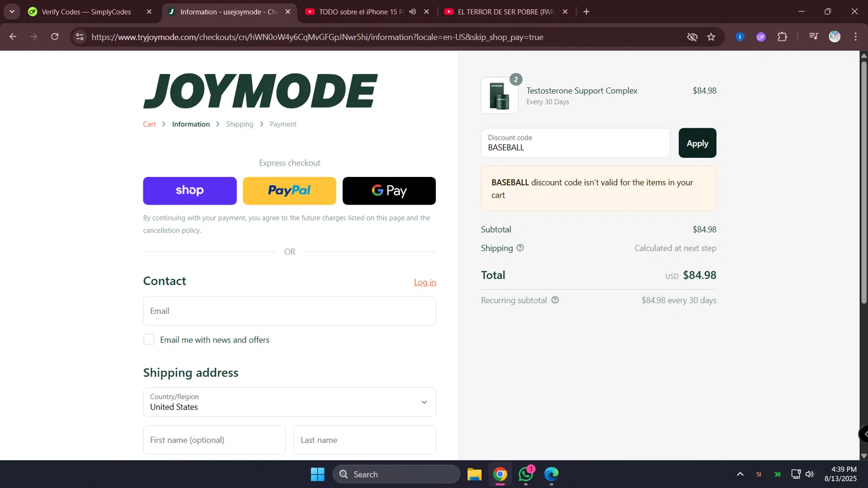Reload the current page

pyautogui.click(x=55, y=36)
